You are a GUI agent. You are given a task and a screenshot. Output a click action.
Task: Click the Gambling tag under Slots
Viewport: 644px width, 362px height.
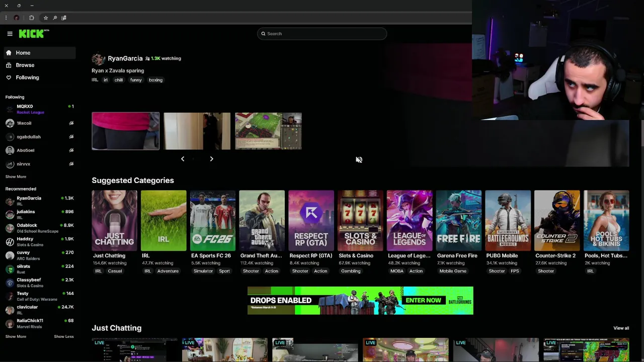(351, 271)
